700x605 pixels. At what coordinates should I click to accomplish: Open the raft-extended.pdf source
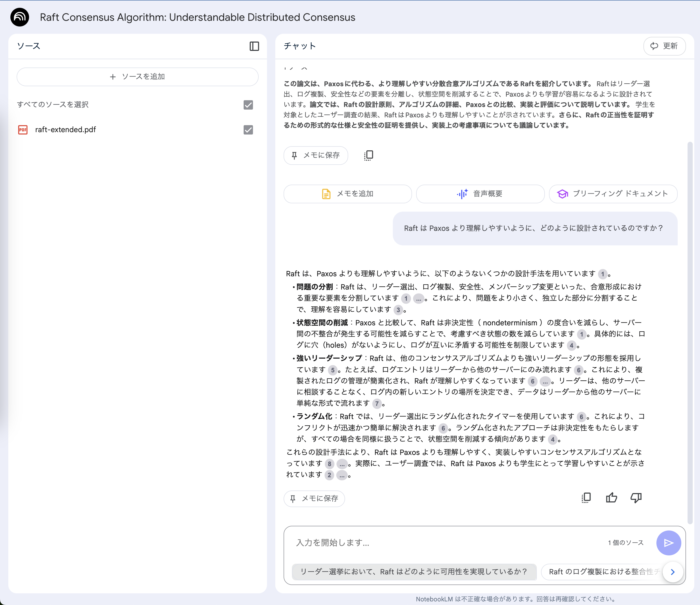[x=66, y=130]
